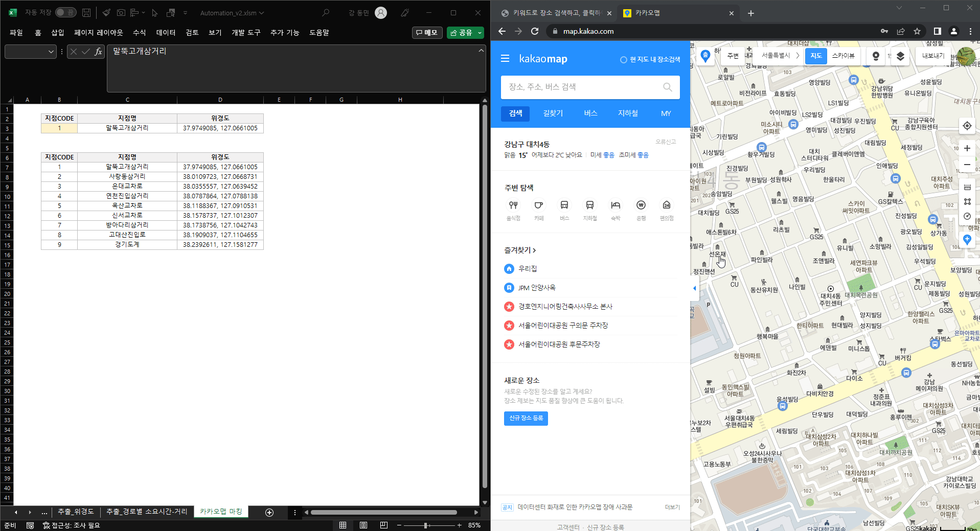Image resolution: width=980 pixels, height=531 pixels.
Task: Open the Name Box dropdown
Action: tap(51, 51)
